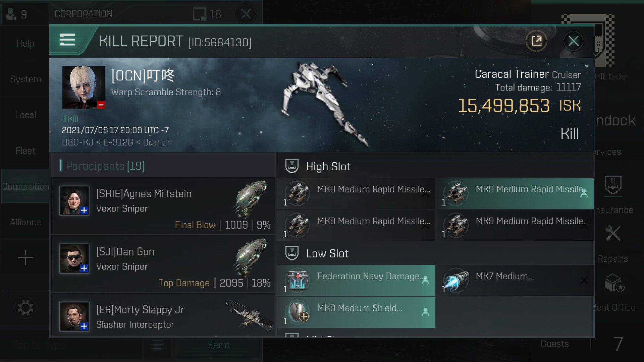644x362 pixels.
Task: Expand the High Slot section header
Action: coord(328,167)
